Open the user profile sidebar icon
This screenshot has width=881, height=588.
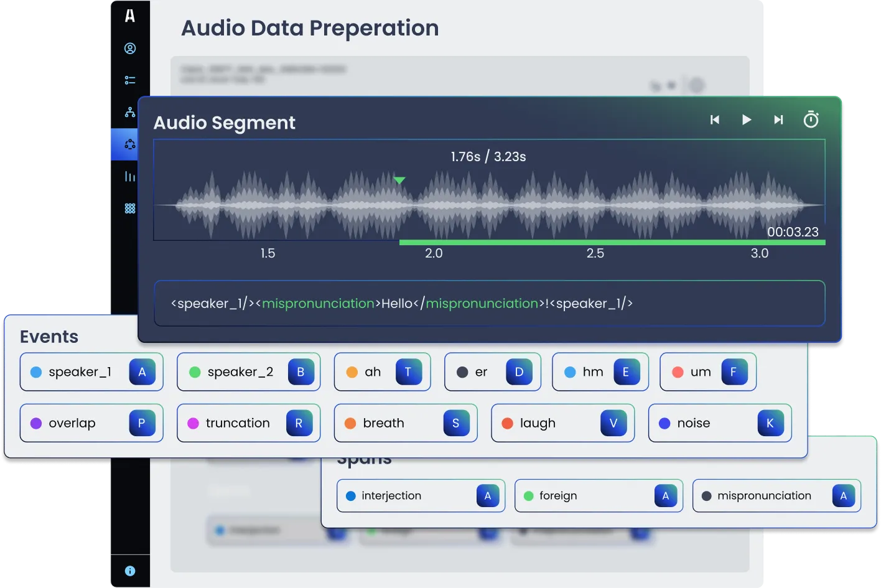point(129,49)
